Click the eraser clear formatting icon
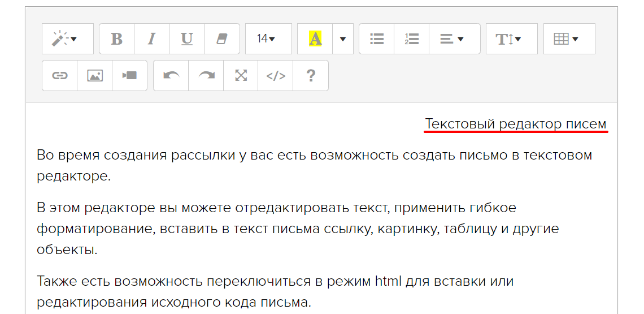Image resolution: width=644 pixels, height=314 pixels. tap(221, 39)
